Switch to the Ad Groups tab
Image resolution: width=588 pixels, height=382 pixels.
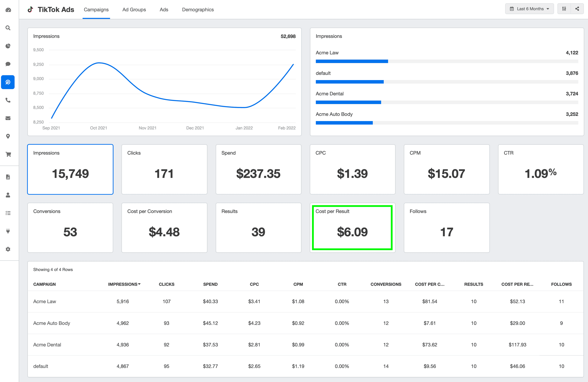coord(134,10)
